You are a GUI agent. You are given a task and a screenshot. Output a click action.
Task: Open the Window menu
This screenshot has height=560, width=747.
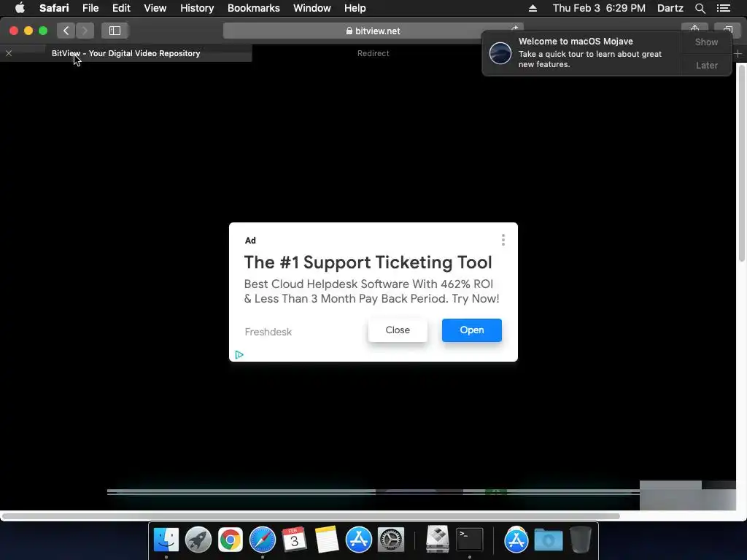coord(311,8)
